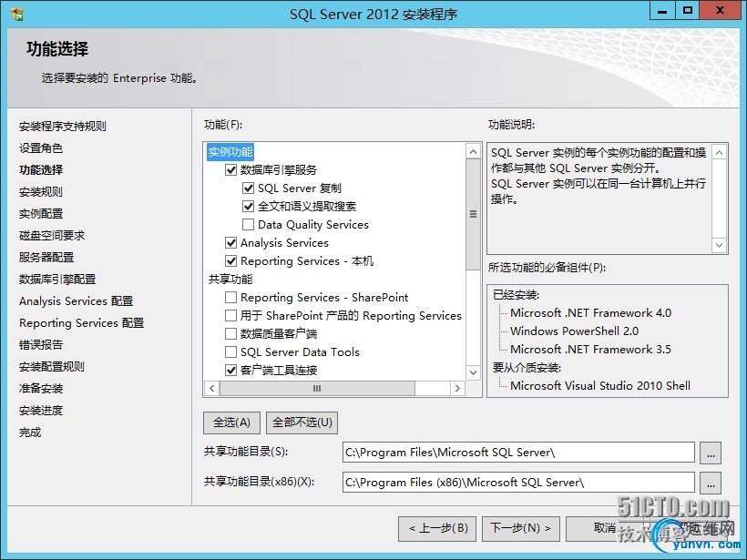Select 设置角色 step in sidebar
The image size is (747, 560).
[x=41, y=148]
